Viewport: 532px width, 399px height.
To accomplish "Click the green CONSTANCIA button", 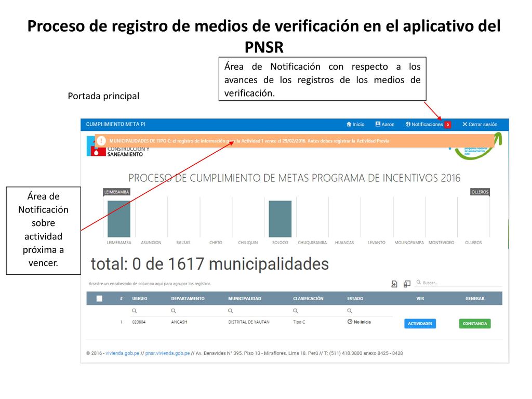I will tap(475, 324).
